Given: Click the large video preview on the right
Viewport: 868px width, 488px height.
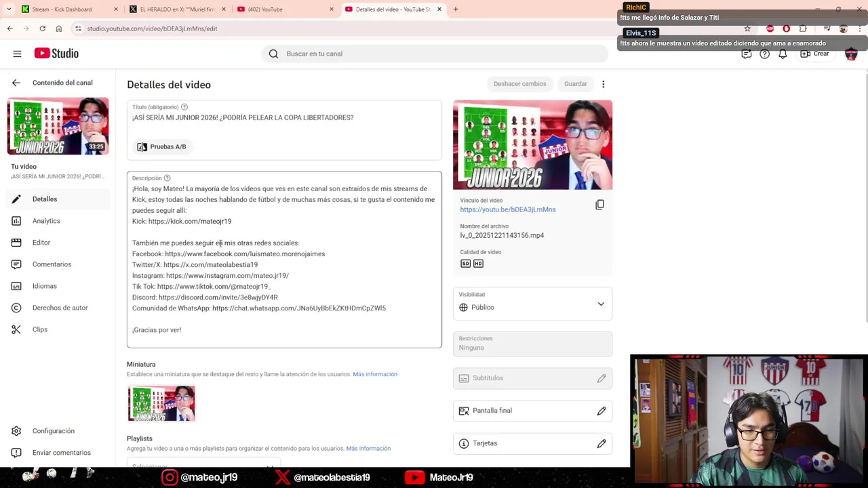Looking at the screenshot, I should click(532, 145).
